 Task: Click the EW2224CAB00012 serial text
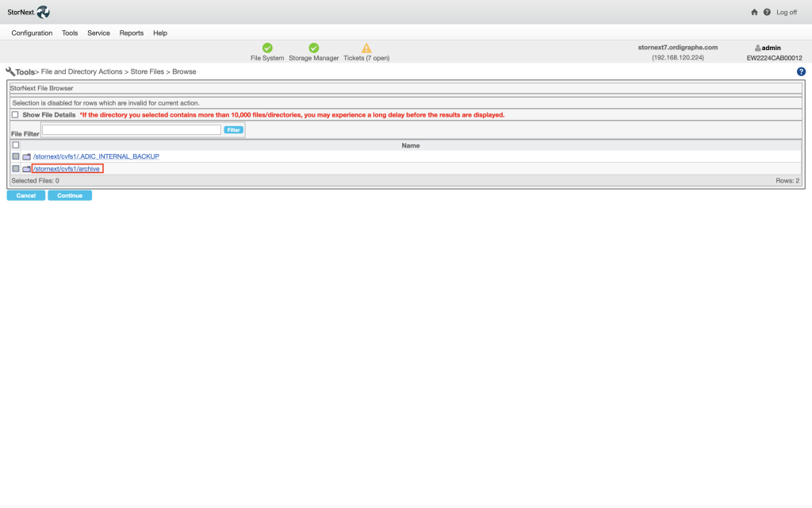click(x=774, y=58)
